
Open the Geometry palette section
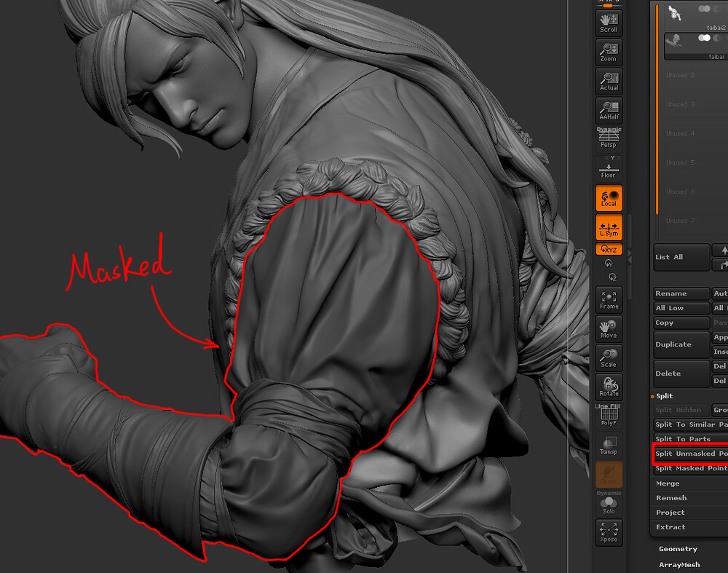click(x=678, y=549)
